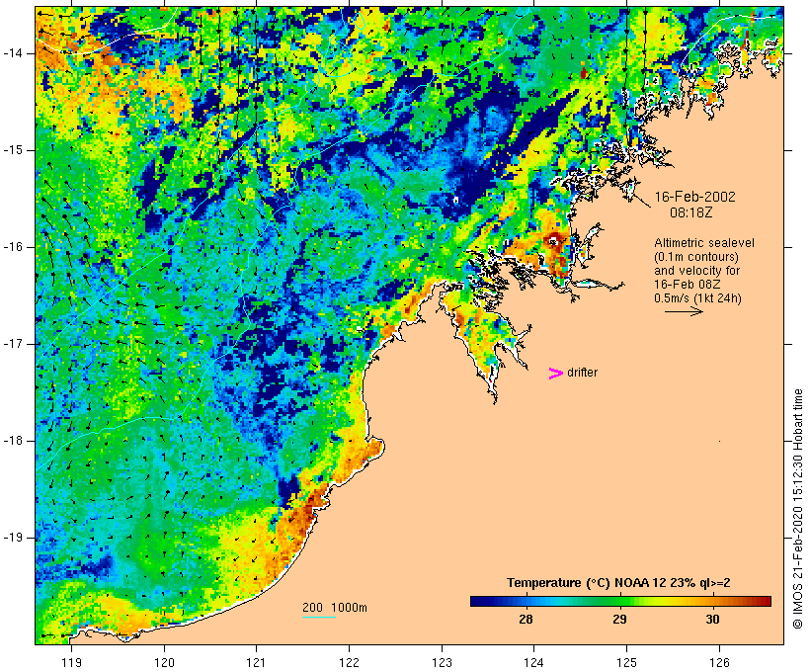Click the '122' longitude axis label
This screenshot has height=672, width=810.
point(350,663)
